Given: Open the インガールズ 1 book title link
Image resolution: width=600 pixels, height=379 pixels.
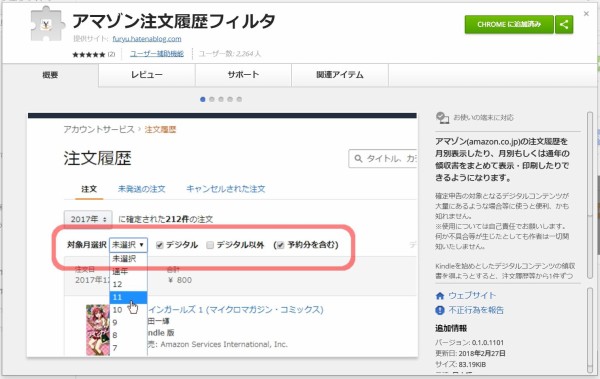Looking at the screenshot, I should 236,309.
